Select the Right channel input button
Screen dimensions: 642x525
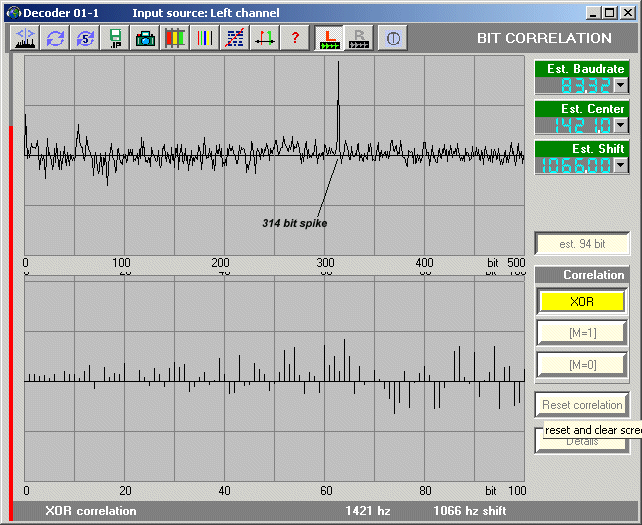click(x=359, y=38)
